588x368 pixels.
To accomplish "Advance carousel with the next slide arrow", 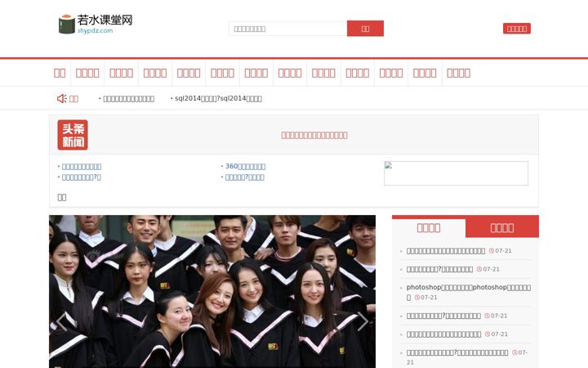I will [363, 322].
